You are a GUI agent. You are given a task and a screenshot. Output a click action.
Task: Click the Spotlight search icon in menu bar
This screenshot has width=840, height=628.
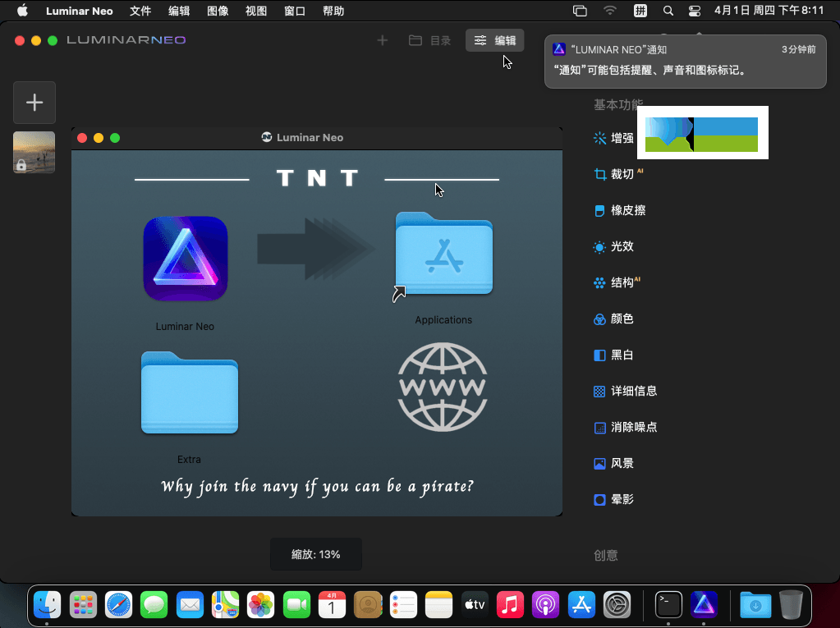pos(668,11)
